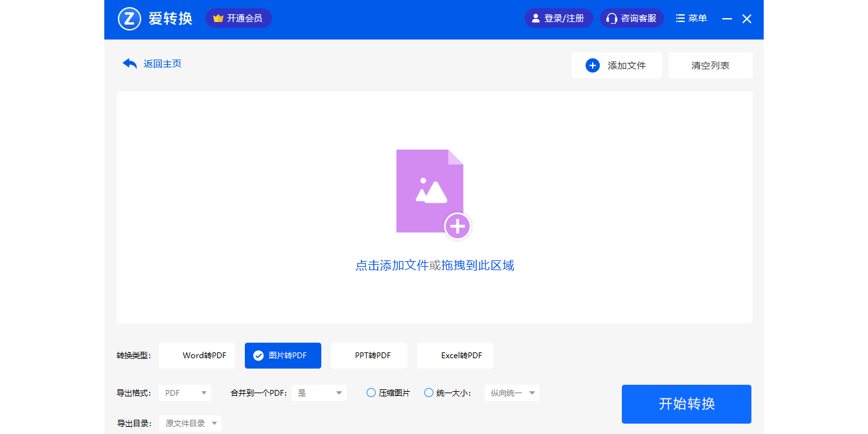Click the crown icon for 开通会员

tap(218, 18)
